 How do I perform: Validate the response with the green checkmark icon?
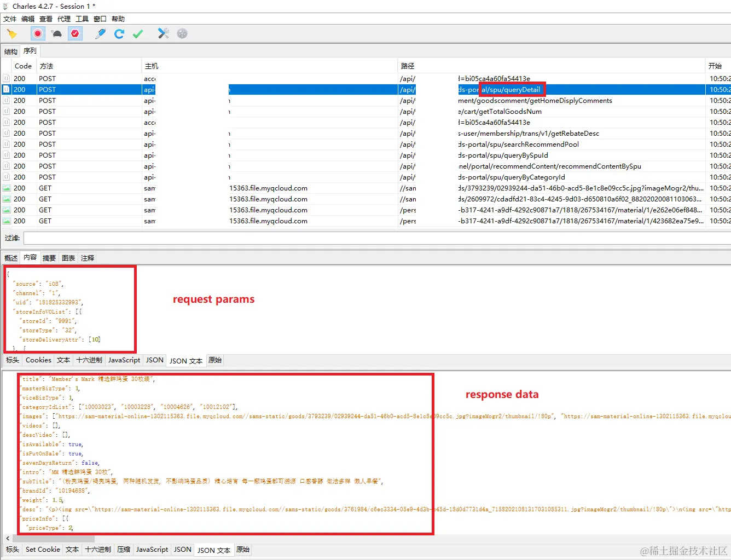click(x=138, y=34)
